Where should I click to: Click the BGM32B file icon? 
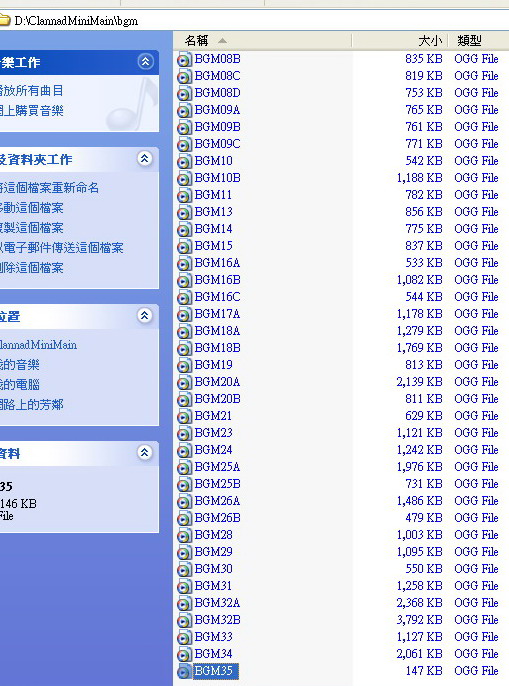pyautogui.click(x=184, y=620)
